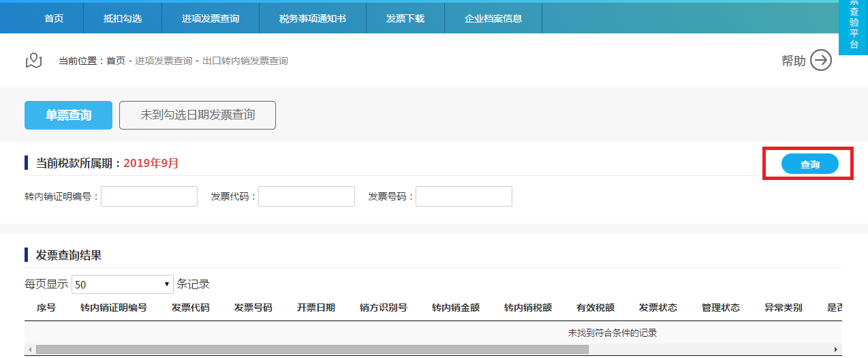Click the horizontal scrollbar right arrow

click(x=836, y=350)
